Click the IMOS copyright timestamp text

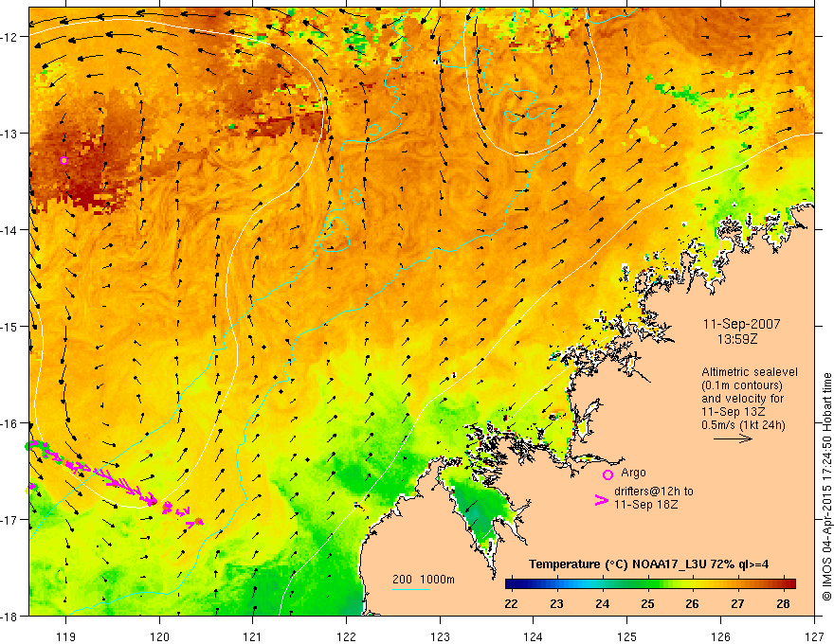click(x=827, y=486)
